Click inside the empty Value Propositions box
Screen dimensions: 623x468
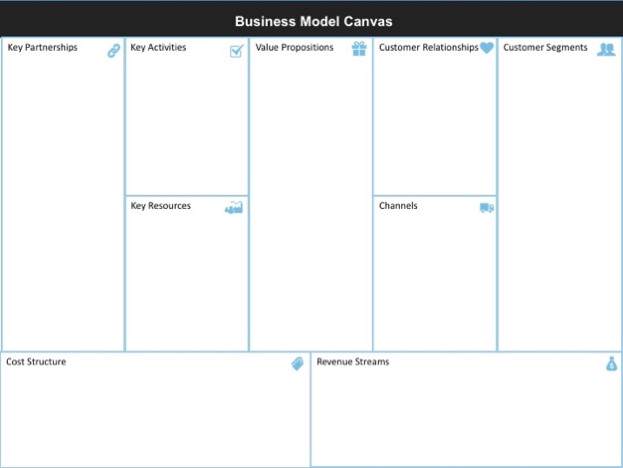click(x=311, y=203)
